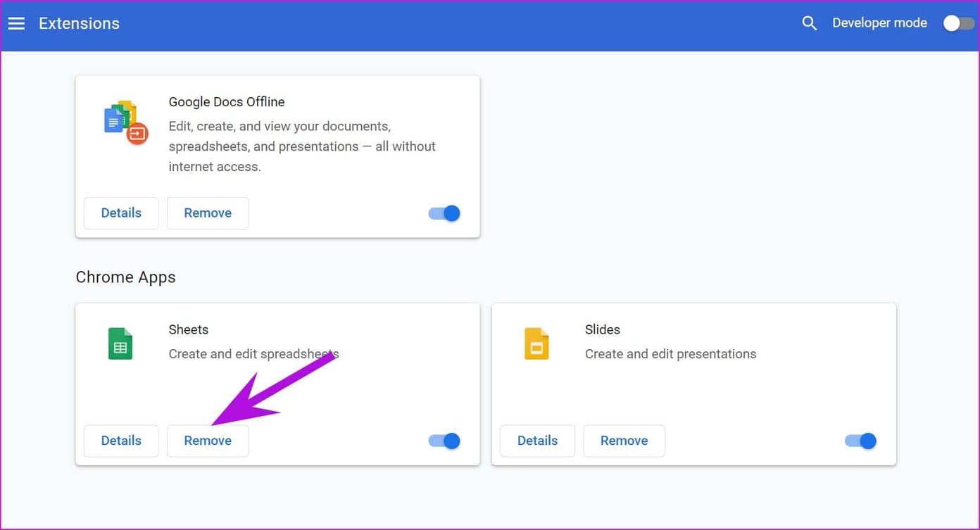Screen dimensions: 980x530
Task: Click the Google Docs Offline extension icon
Action: [x=126, y=122]
